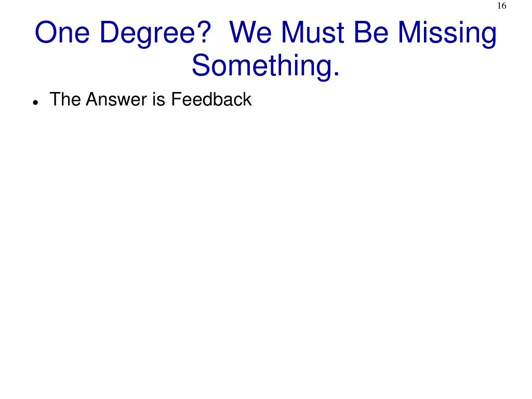
Task: Click the word "One" in the title
Action: 62,33
